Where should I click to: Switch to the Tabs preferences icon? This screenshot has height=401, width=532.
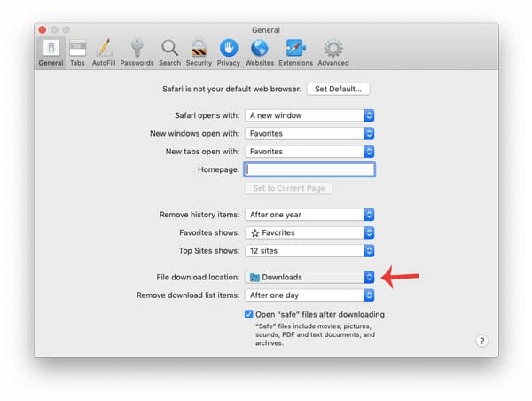click(x=77, y=52)
